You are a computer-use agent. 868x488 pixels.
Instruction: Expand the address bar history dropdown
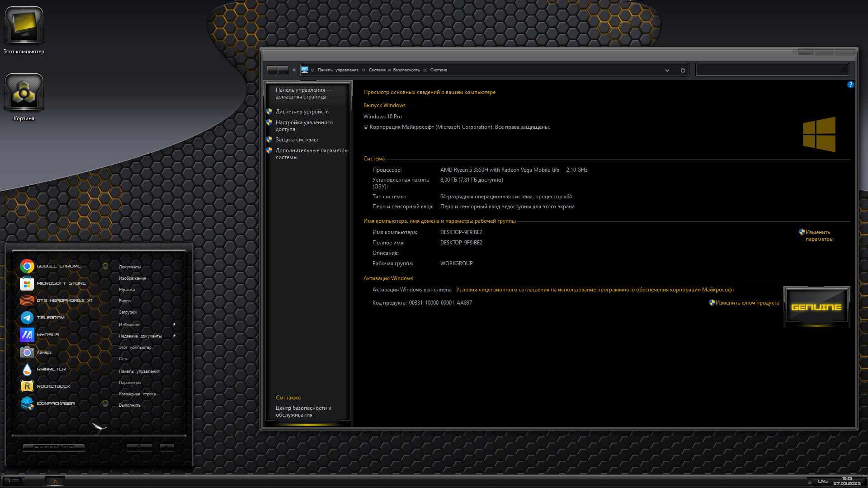(x=667, y=70)
